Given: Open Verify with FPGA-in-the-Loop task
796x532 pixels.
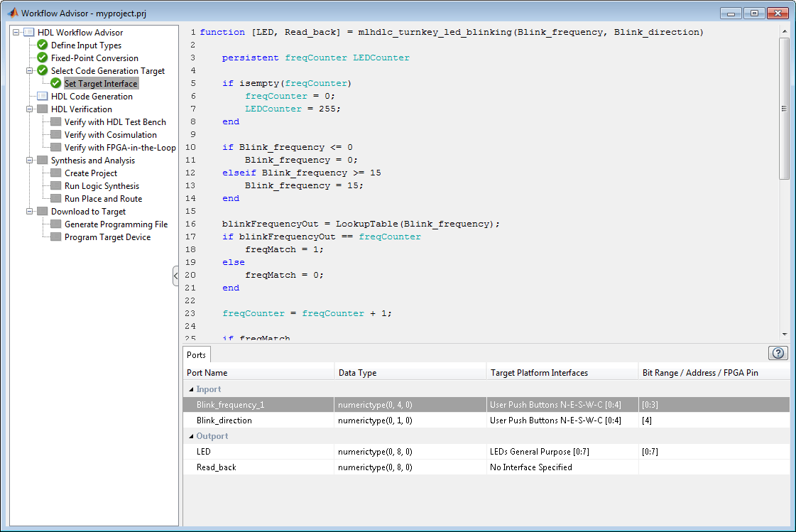Looking at the screenshot, I should click(x=120, y=148).
